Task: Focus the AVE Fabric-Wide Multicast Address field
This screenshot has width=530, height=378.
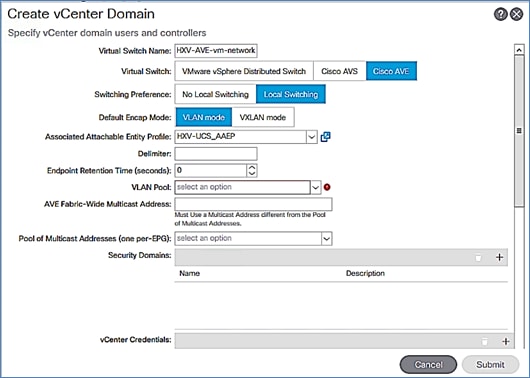Action: (254, 204)
